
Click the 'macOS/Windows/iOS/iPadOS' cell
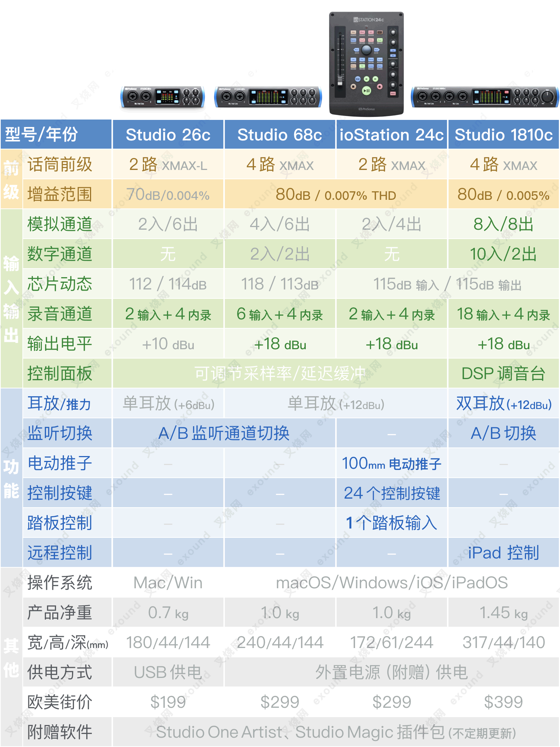pyautogui.click(x=392, y=583)
